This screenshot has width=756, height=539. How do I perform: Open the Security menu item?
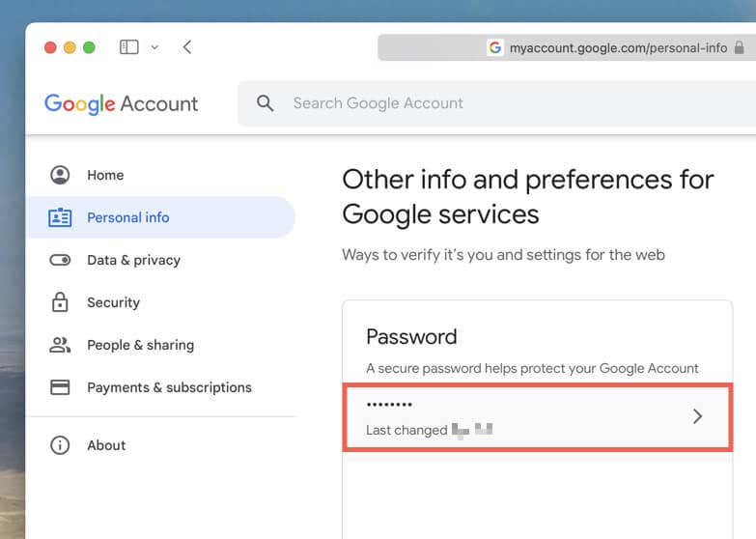(113, 302)
